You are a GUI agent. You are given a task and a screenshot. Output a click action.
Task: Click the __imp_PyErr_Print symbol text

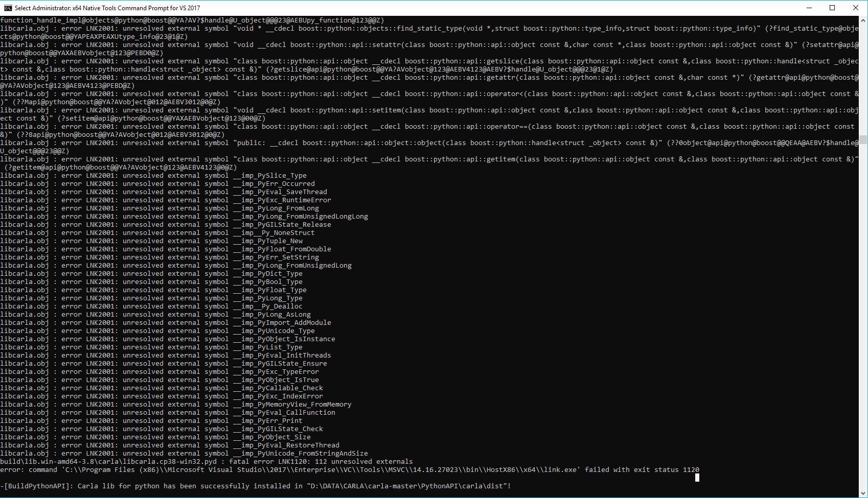click(268, 420)
